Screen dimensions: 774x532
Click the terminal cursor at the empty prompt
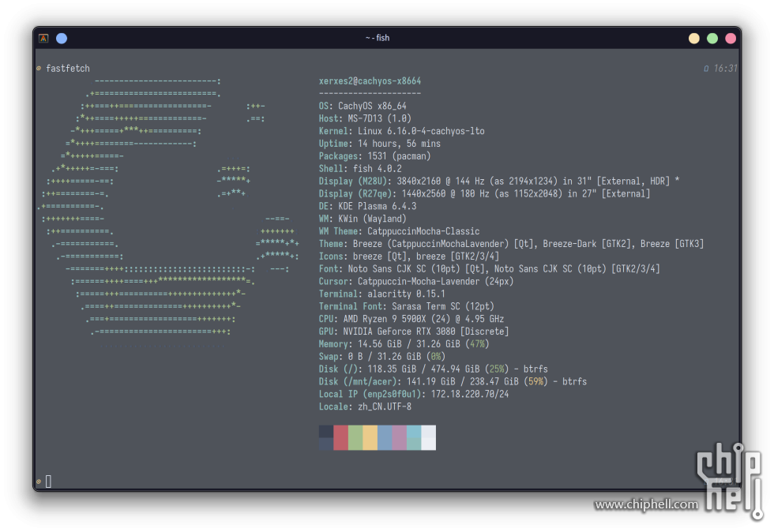point(48,481)
